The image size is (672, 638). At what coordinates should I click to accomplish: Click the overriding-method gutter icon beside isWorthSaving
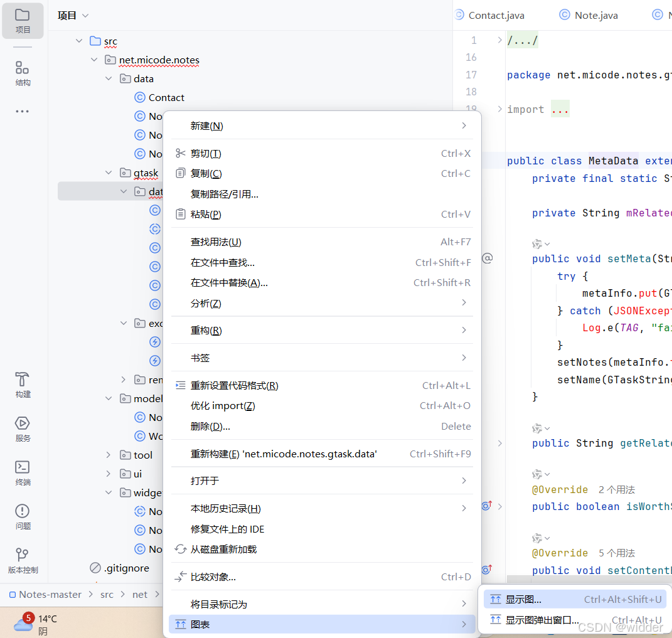point(487,506)
